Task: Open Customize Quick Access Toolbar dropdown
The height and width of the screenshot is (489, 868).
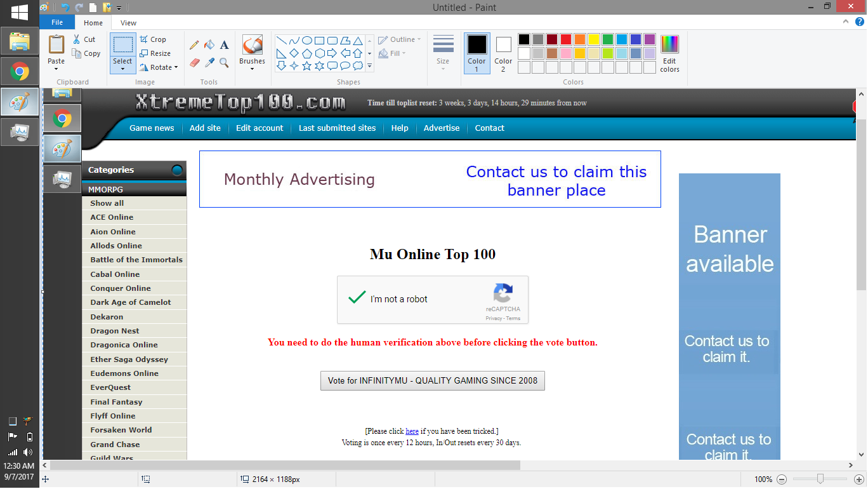Action: click(x=119, y=8)
